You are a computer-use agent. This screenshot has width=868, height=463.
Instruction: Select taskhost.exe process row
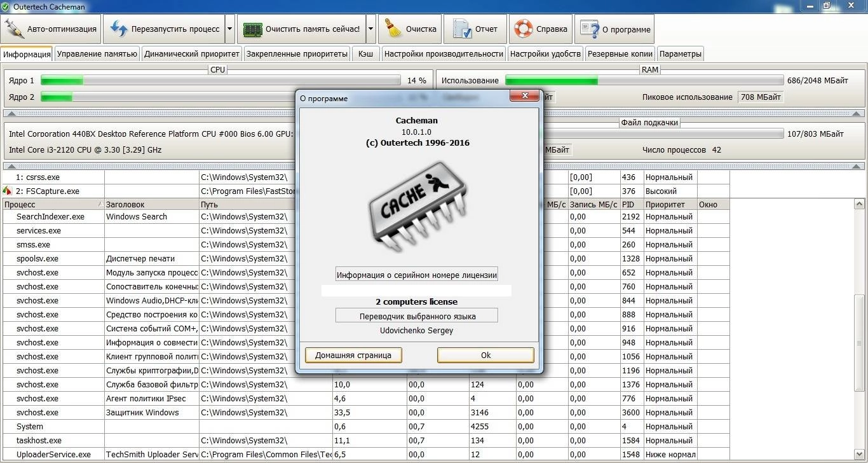(366, 440)
